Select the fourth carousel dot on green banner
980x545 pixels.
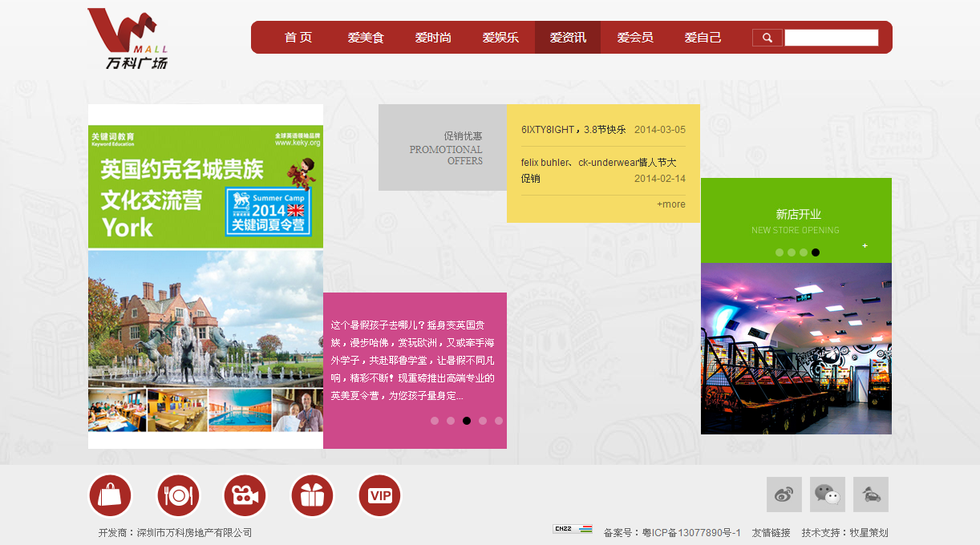pos(816,252)
